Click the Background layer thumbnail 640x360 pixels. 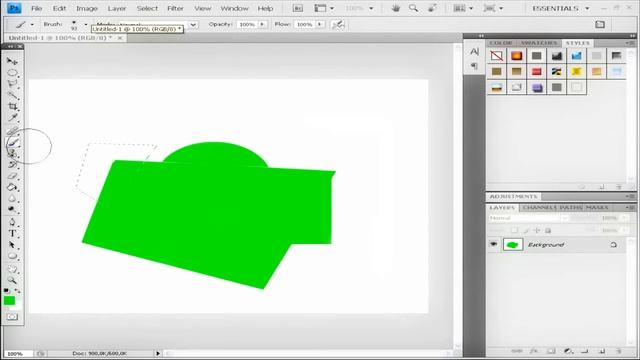click(x=513, y=244)
